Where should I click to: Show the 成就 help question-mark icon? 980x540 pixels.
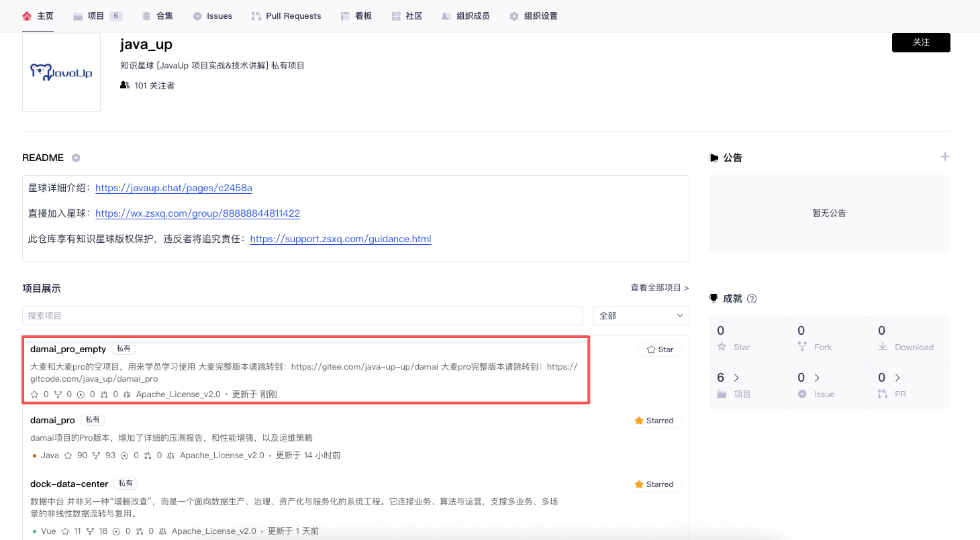(752, 299)
